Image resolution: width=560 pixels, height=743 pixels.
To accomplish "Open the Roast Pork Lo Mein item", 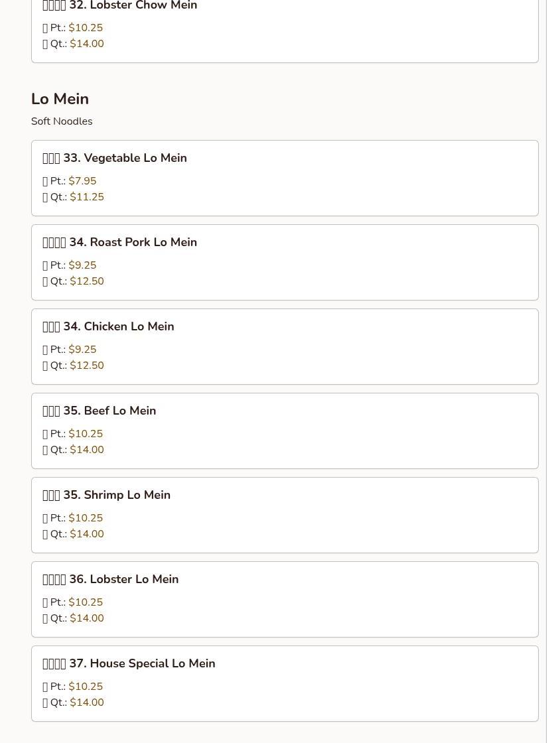I will click(119, 242).
